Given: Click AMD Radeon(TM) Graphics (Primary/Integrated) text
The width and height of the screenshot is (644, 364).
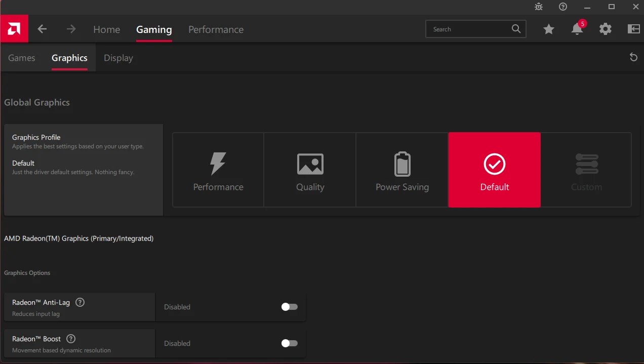Looking at the screenshot, I should point(78,238).
